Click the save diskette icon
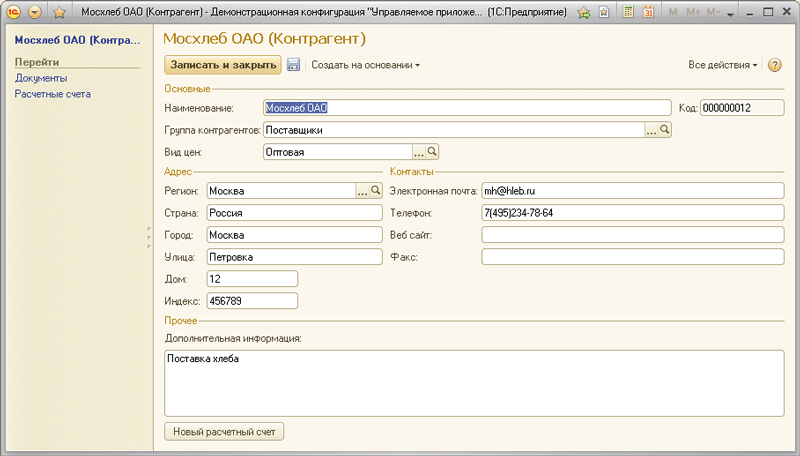 tap(294, 65)
